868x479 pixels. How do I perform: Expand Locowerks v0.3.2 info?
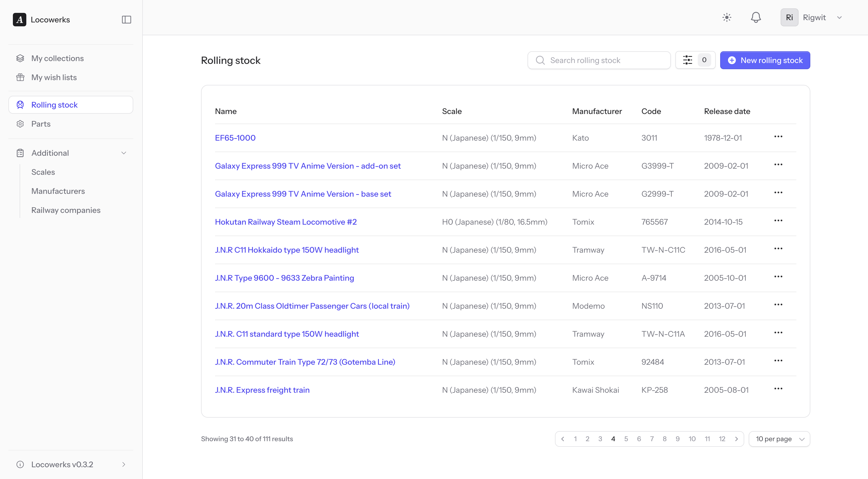pos(71,464)
